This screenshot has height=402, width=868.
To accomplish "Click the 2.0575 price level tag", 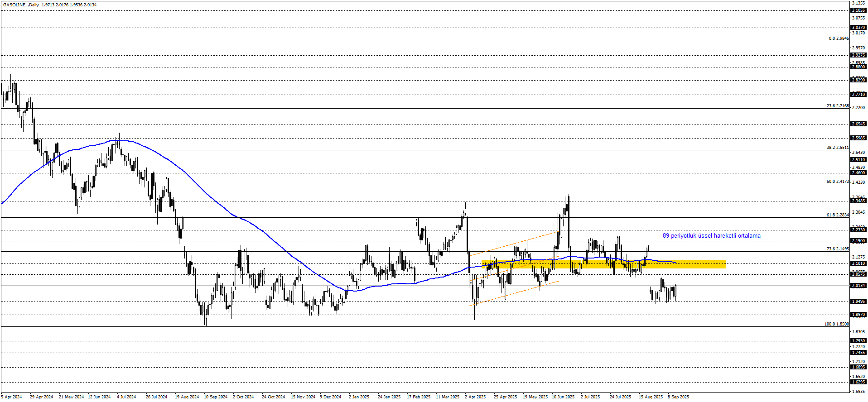I will (858, 274).
